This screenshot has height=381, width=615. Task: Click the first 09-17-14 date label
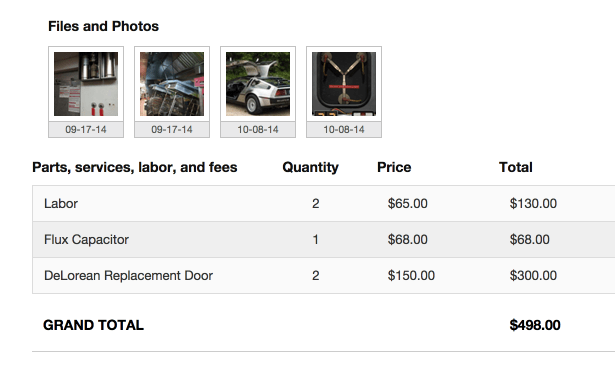coord(86,129)
